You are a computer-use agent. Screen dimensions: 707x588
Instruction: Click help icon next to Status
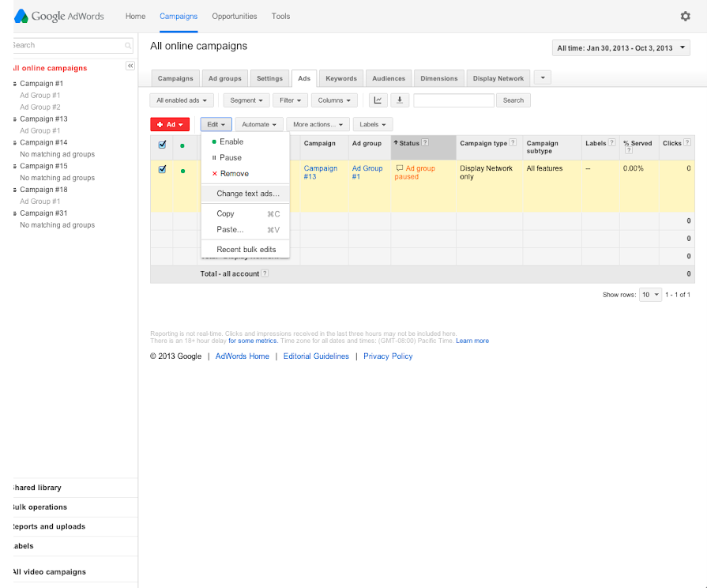(x=425, y=143)
